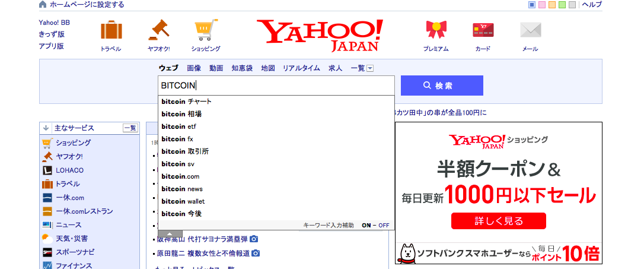The height and width of the screenshot is (269, 644).
Task: Click the LOHACO icon in sidebar
Action: coord(47,170)
